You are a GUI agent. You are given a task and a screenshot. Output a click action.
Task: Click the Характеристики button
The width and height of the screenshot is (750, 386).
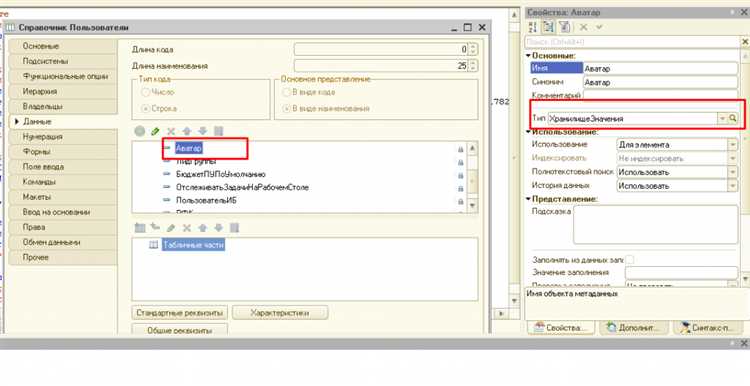[x=280, y=313]
